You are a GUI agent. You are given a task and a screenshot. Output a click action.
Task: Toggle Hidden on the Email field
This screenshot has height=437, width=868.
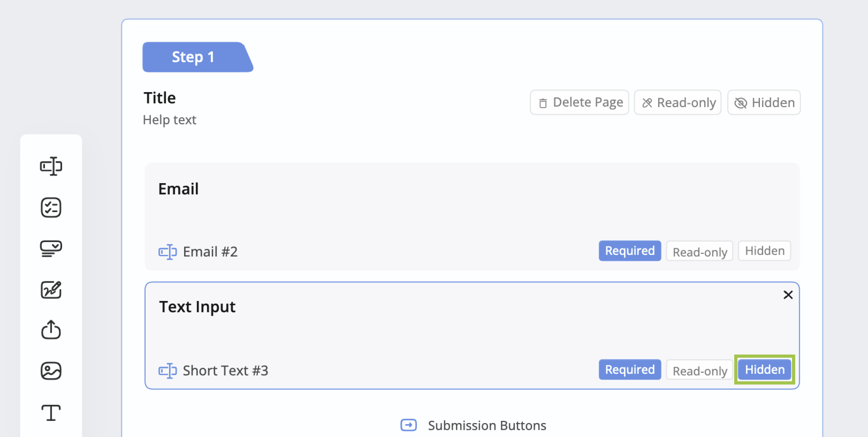pos(765,251)
